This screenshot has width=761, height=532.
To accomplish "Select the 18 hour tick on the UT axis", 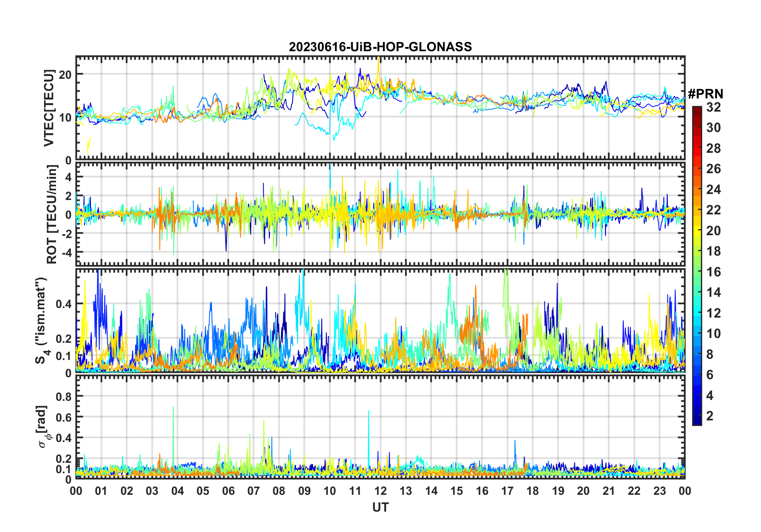I will click(x=533, y=491).
